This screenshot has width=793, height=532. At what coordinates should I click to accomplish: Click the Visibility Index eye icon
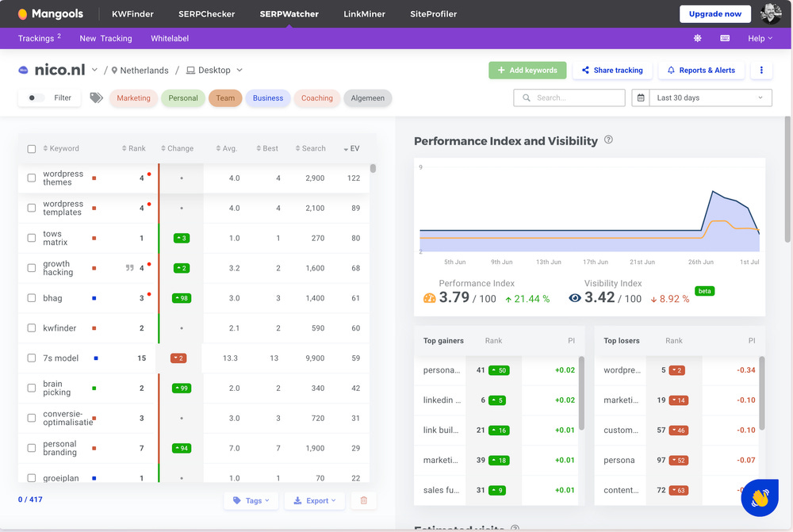coord(575,298)
